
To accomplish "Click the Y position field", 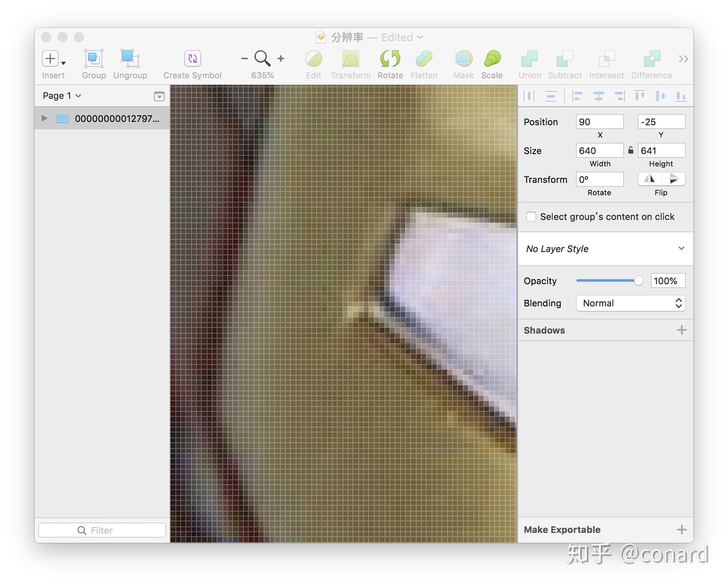I will 661,122.
